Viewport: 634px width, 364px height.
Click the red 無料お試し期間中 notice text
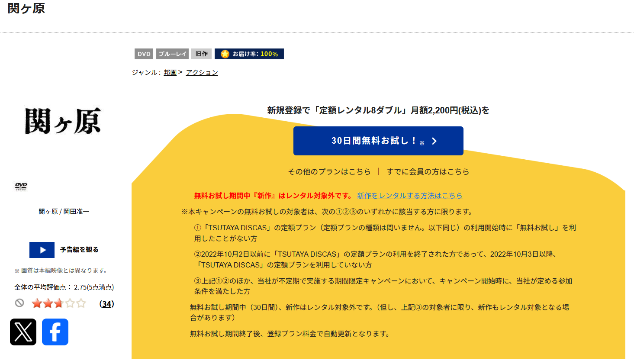274,196
